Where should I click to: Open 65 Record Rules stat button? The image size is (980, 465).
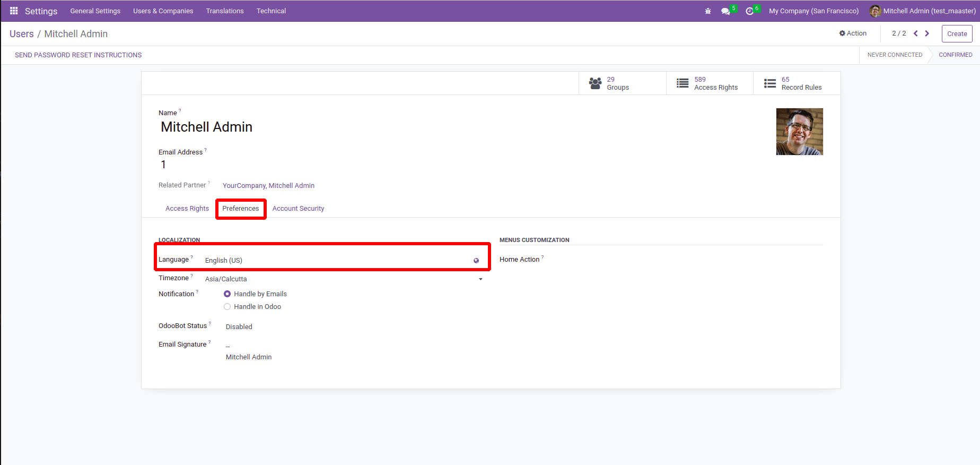coord(797,83)
